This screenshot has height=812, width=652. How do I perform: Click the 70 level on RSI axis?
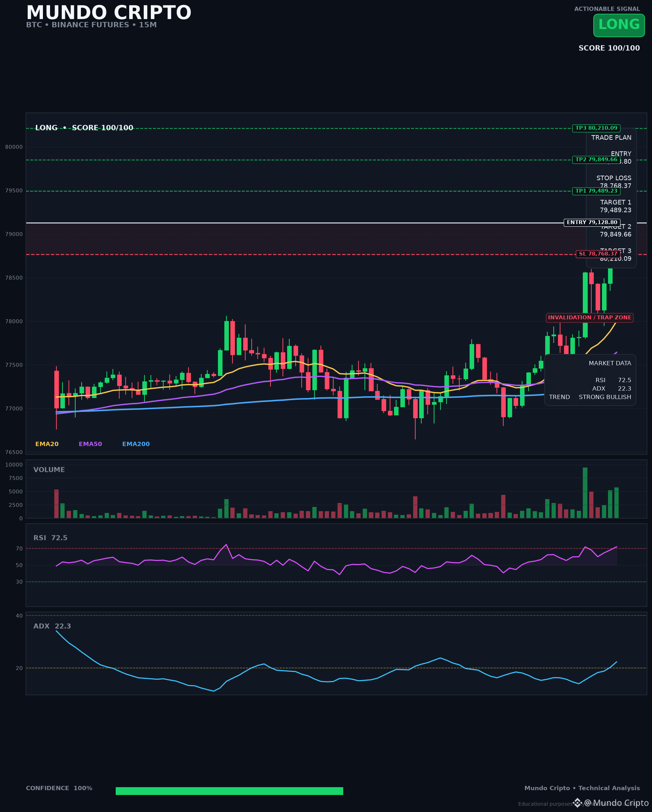click(19, 548)
